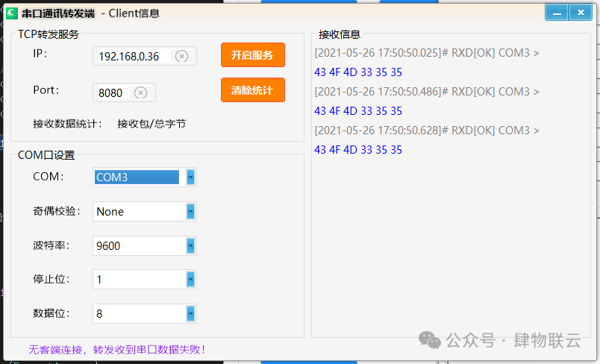Focus the Port field showing 8080

tap(112, 93)
